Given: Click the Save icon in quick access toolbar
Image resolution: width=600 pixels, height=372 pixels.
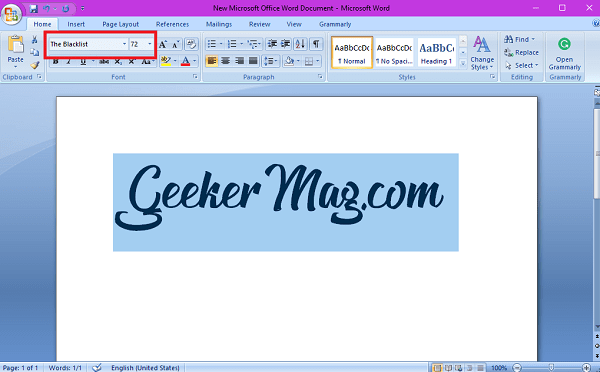Looking at the screenshot, I should (x=34, y=8).
